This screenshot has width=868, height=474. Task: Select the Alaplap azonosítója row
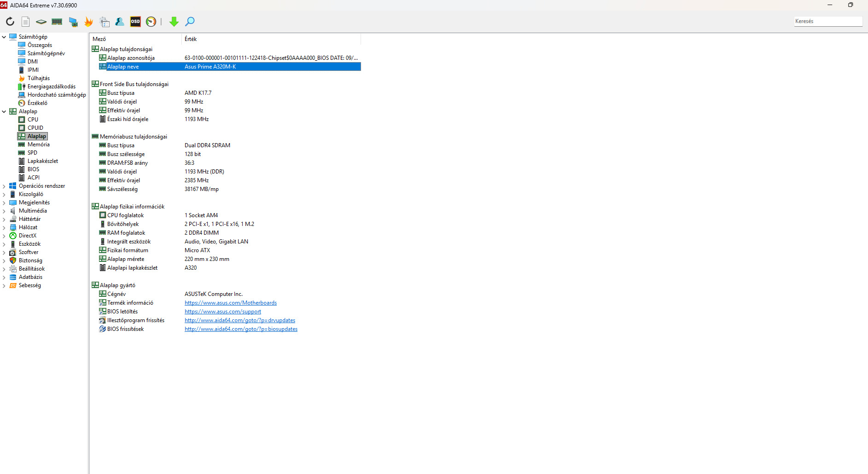tap(230, 58)
